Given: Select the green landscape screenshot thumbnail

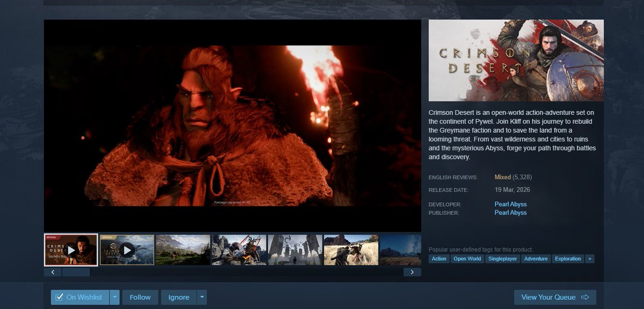Looking at the screenshot, I should point(183,250).
